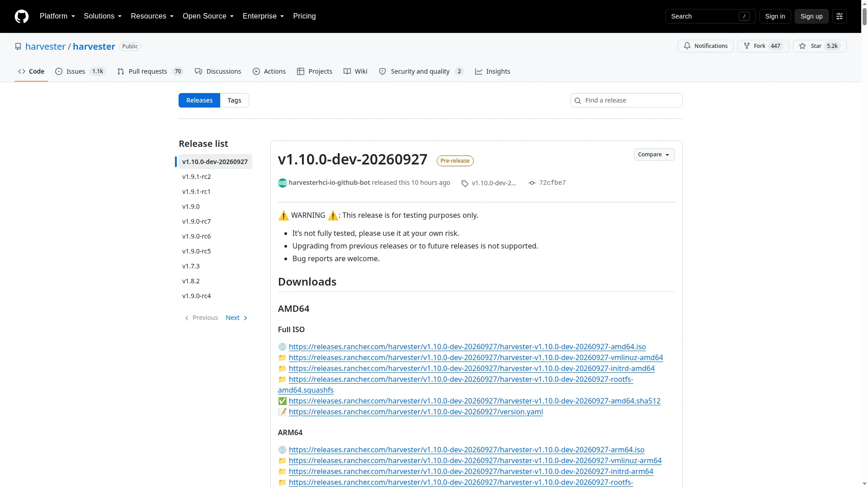Switch to the Tags tab
Image resolution: width=868 pixels, height=488 pixels.
point(234,100)
